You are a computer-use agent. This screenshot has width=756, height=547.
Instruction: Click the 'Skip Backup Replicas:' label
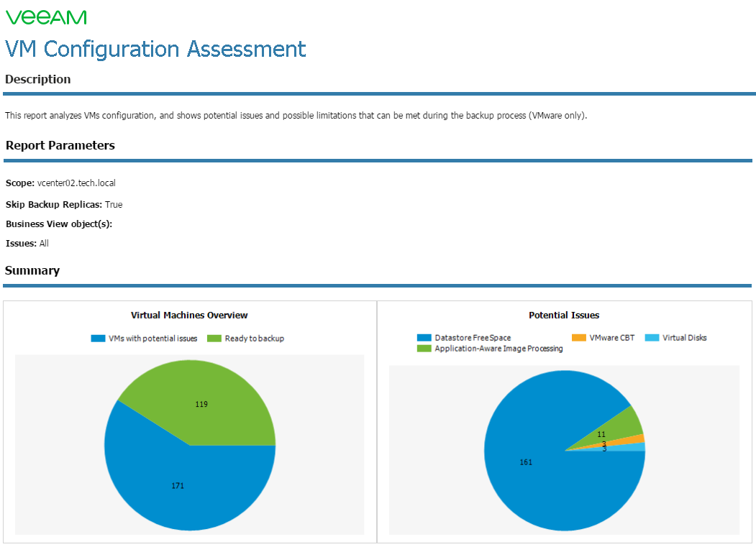[54, 205]
